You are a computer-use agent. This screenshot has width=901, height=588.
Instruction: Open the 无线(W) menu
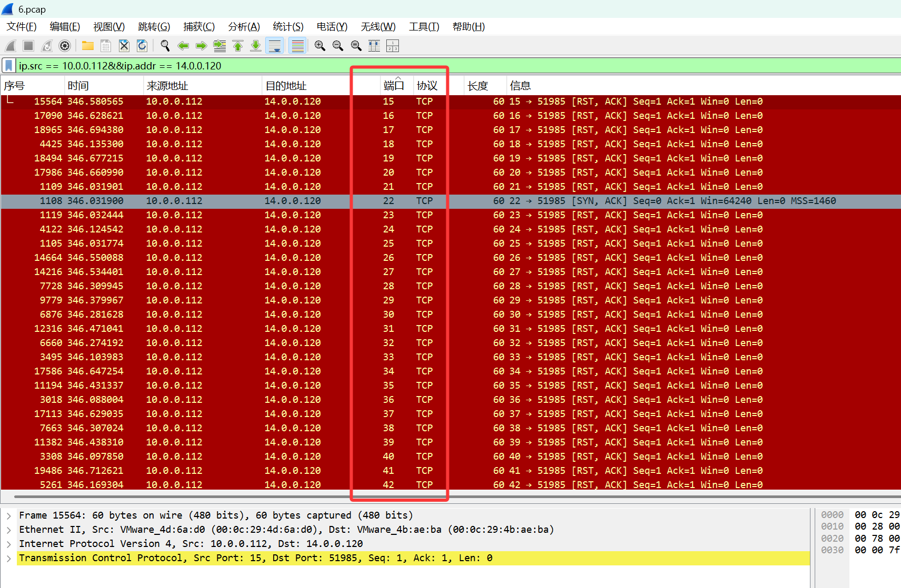pyautogui.click(x=378, y=27)
